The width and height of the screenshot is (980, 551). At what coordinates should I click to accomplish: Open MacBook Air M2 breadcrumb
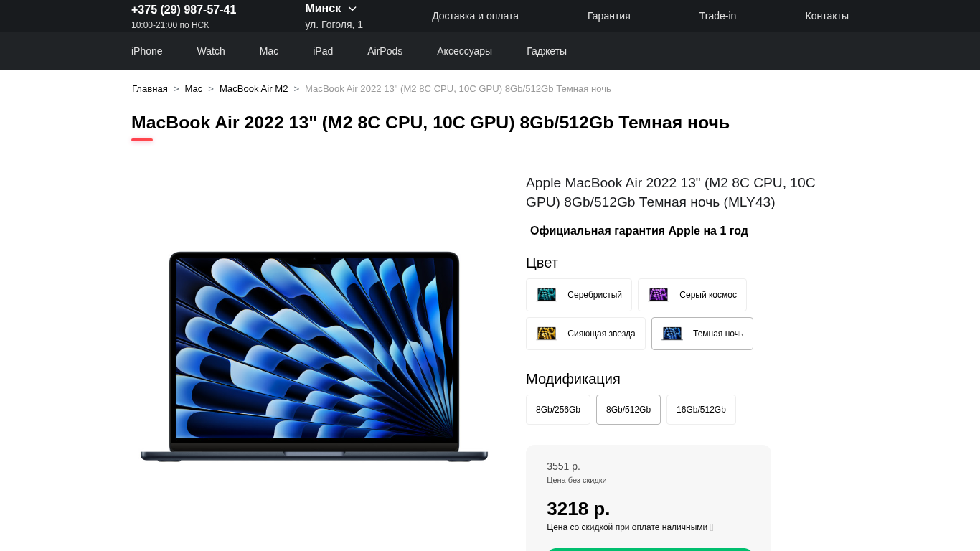[253, 89]
